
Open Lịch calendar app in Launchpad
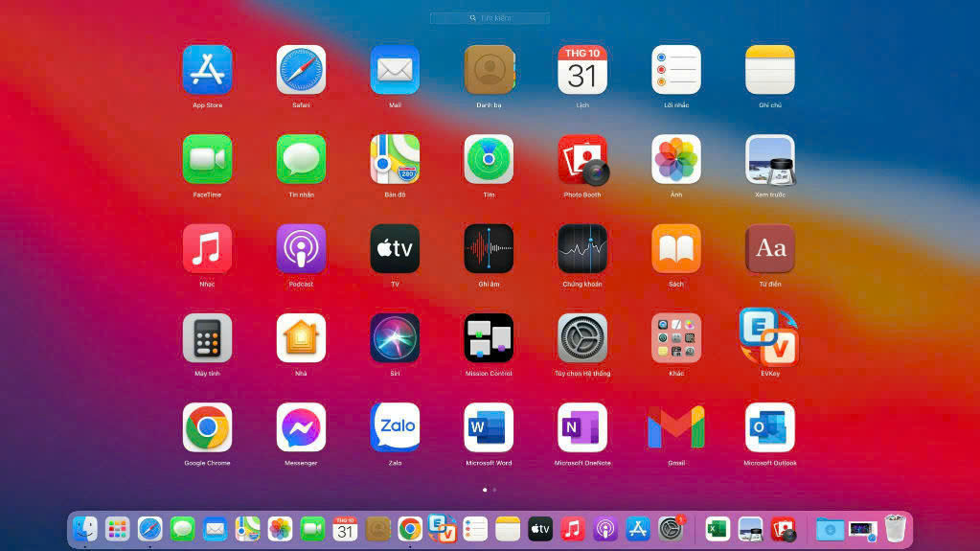(x=582, y=69)
